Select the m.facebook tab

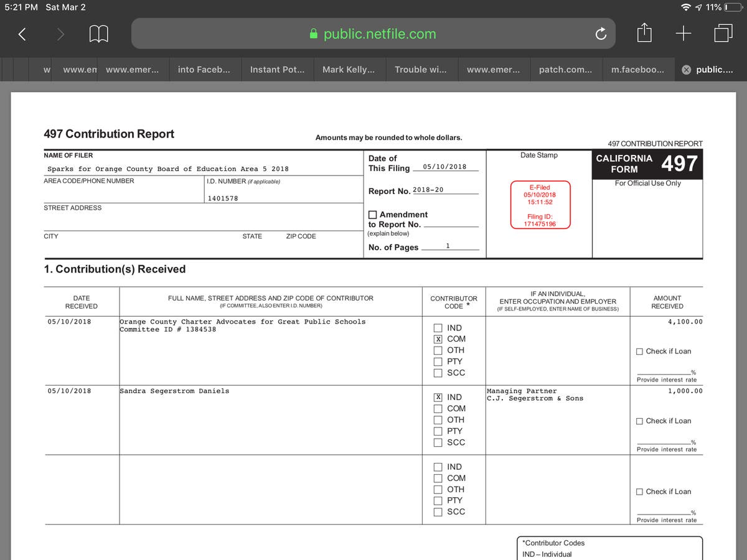[637, 70]
